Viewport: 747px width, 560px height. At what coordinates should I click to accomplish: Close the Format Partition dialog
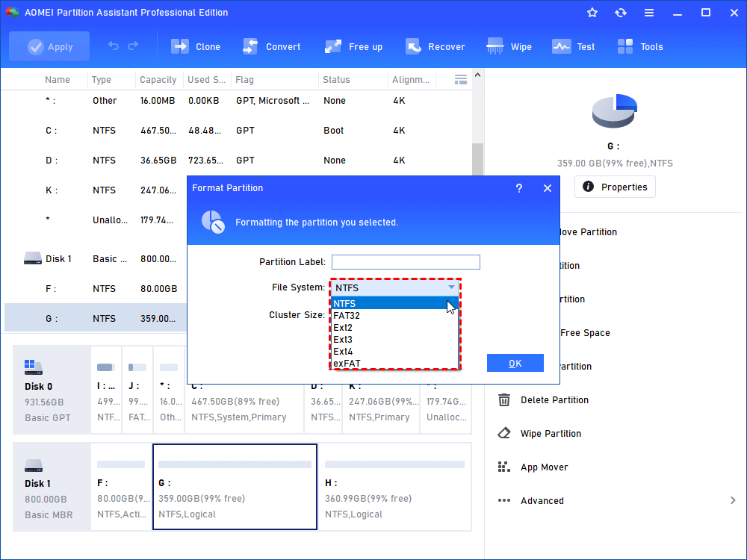click(548, 188)
